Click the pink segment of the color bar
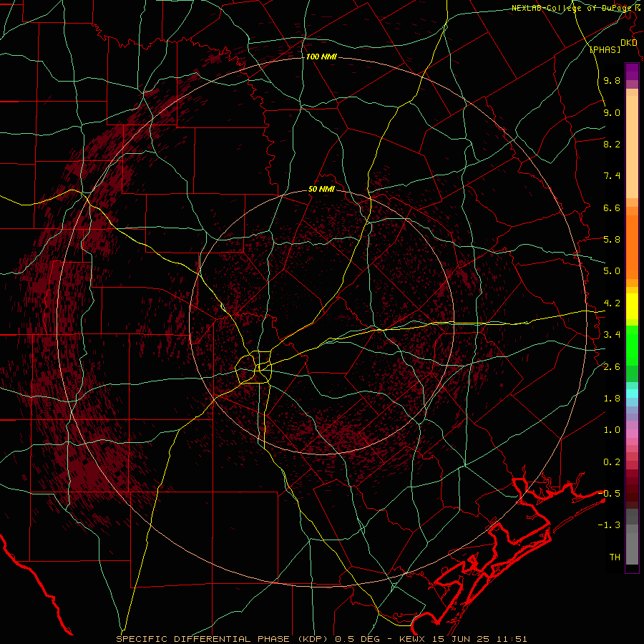 click(632, 434)
